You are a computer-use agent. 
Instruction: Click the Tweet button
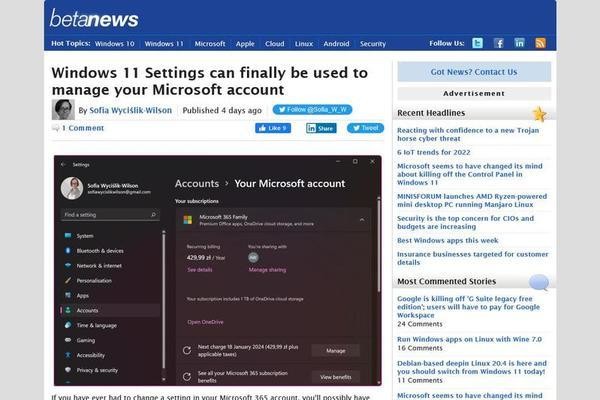coord(365,128)
